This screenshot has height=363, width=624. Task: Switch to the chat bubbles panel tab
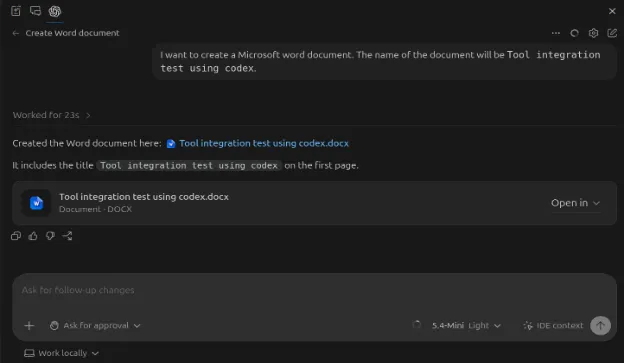coord(35,11)
